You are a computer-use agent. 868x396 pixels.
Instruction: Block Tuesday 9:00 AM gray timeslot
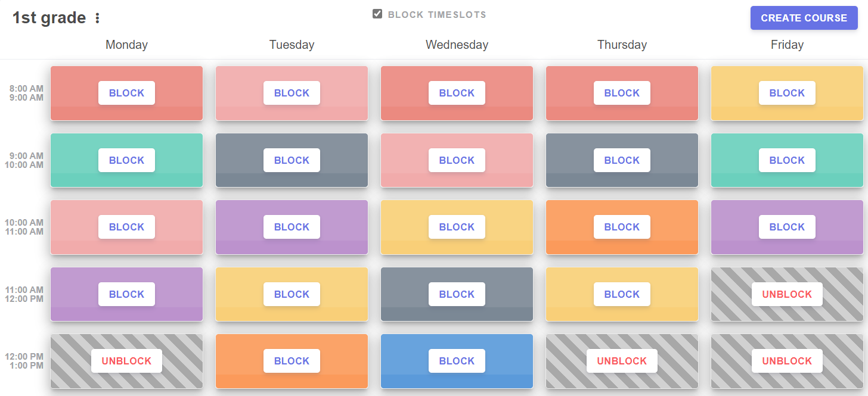pyautogui.click(x=292, y=160)
